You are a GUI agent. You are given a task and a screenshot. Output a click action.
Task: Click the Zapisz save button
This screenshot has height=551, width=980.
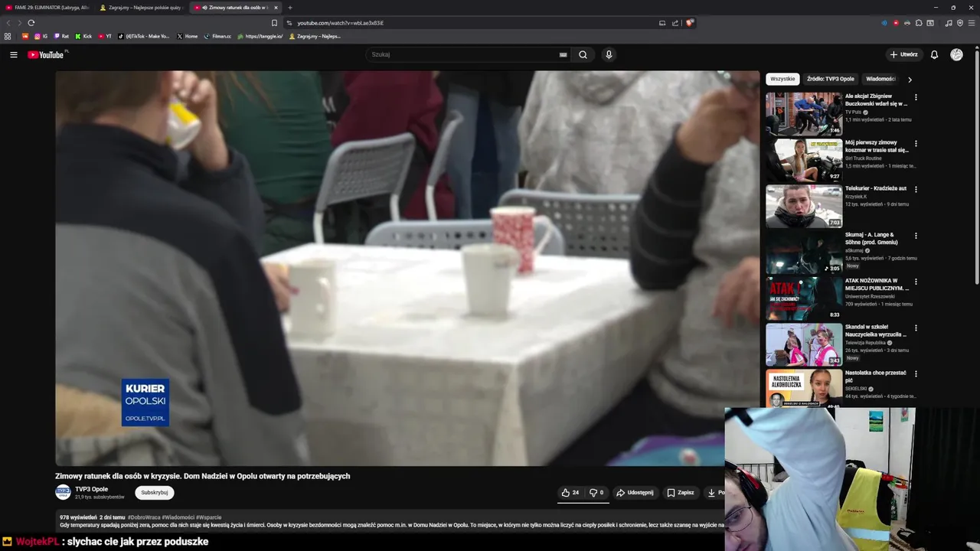[x=681, y=493]
